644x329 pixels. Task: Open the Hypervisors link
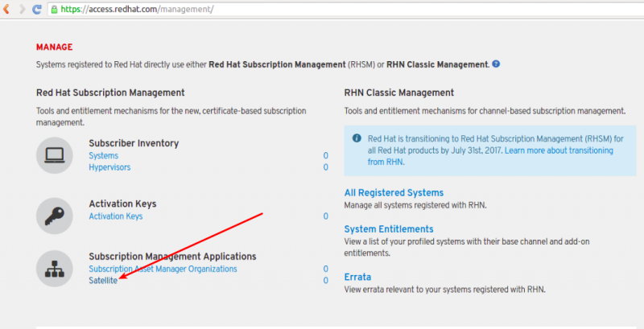coord(109,167)
